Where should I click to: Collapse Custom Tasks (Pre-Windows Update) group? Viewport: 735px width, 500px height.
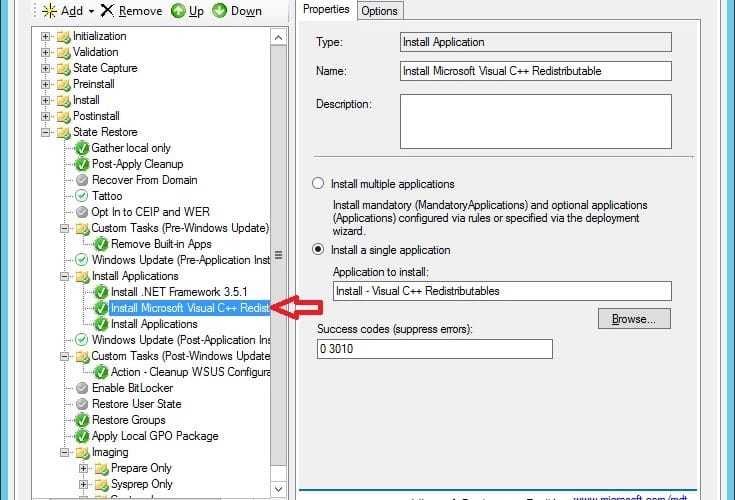(65, 228)
